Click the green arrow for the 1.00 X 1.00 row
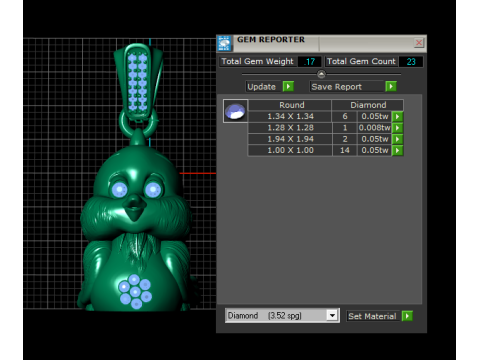This screenshot has height=360, width=480. 397,150
